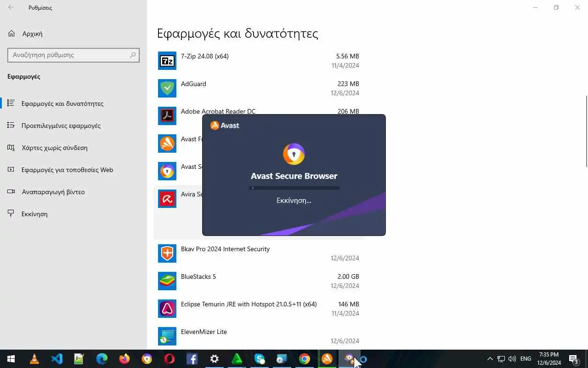Click the Avast Free Antivirus orange icon
Image resolution: width=588 pixels, height=368 pixels.
(x=167, y=144)
